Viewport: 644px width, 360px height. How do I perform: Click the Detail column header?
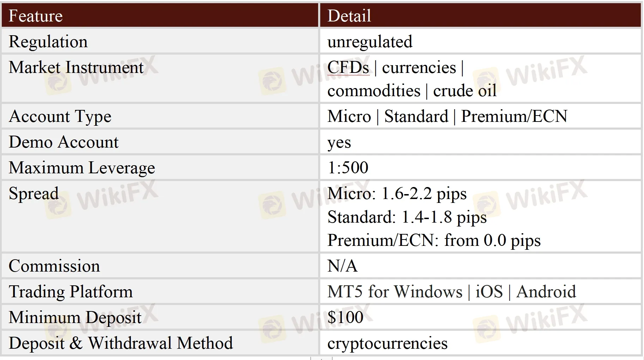[349, 16]
